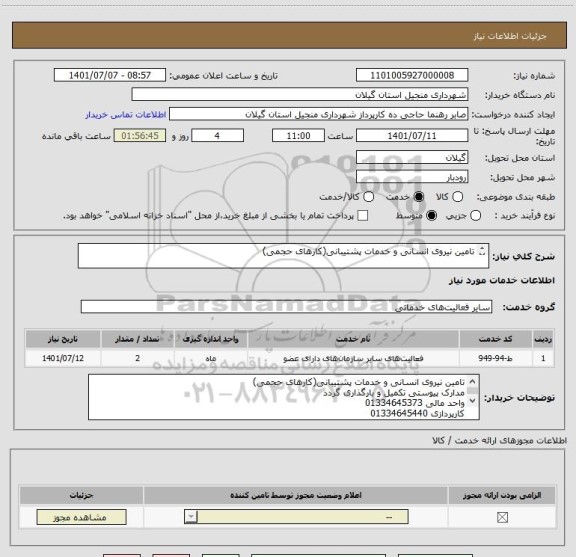This screenshot has width=576, height=557.
Task: Click the الزامی بودن ارائه مجوز header
Action: (x=502, y=495)
